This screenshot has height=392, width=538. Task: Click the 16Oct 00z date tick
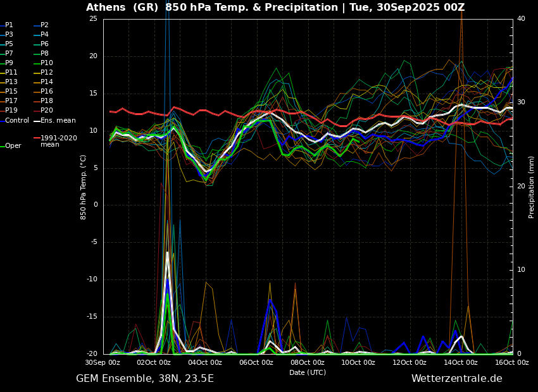point(511,362)
